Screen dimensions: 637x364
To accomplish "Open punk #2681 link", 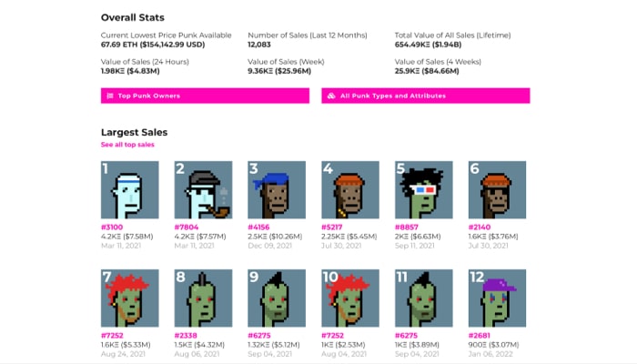I will point(480,336).
